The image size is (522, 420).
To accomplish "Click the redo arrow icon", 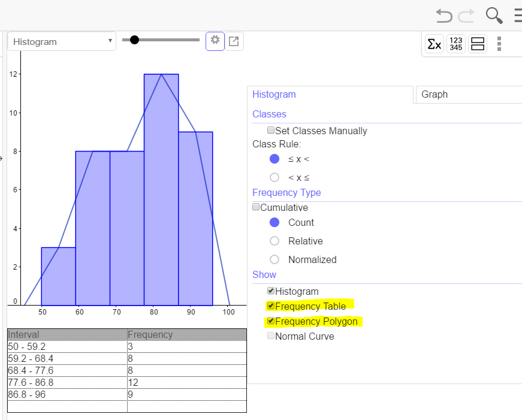I will click(x=466, y=16).
